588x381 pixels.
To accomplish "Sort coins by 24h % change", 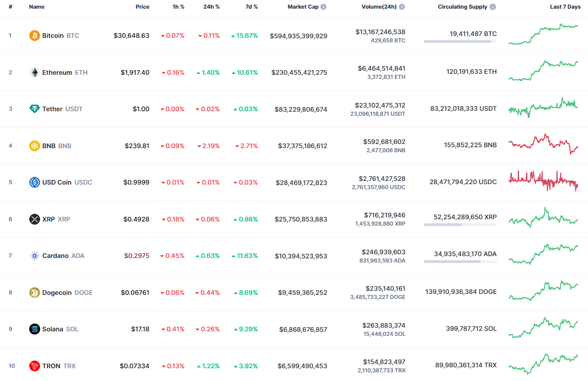I will pyautogui.click(x=211, y=6).
